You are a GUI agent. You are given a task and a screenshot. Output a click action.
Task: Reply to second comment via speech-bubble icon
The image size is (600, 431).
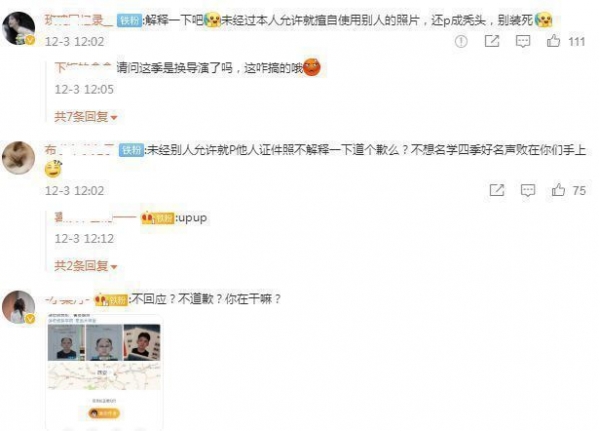tap(528, 190)
